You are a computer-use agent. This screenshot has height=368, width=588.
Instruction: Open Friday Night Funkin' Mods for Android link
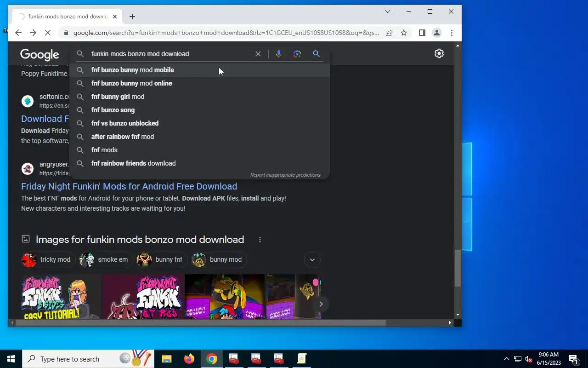pos(129,186)
